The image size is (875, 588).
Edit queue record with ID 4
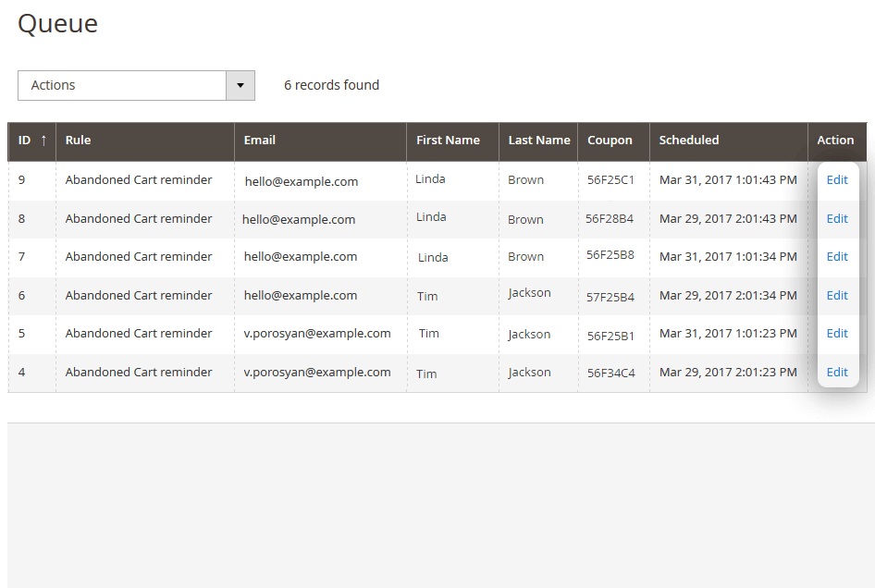[837, 372]
